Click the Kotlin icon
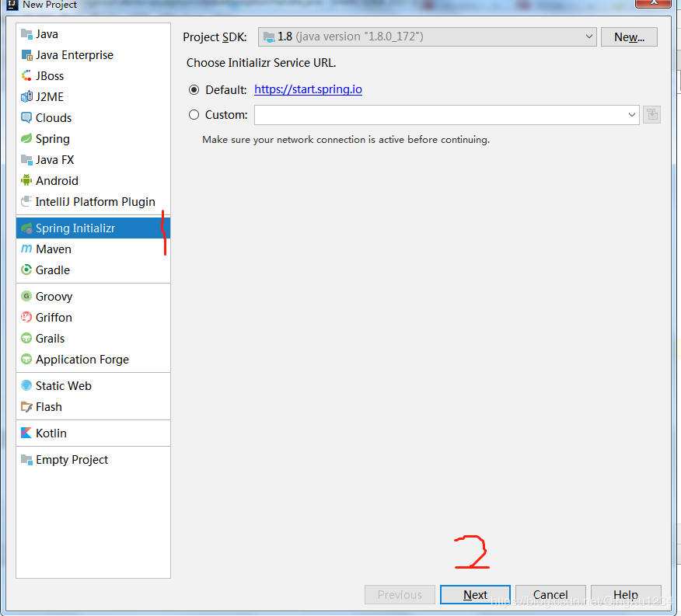Viewport: 681px width, 616px height. [x=26, y=433]
